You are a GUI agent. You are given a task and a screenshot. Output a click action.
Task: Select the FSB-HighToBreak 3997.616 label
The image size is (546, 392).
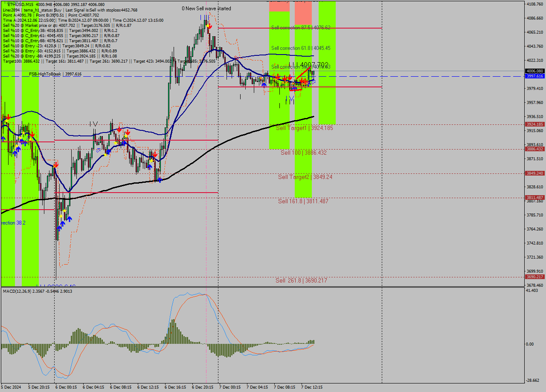[x=55, y=74]
